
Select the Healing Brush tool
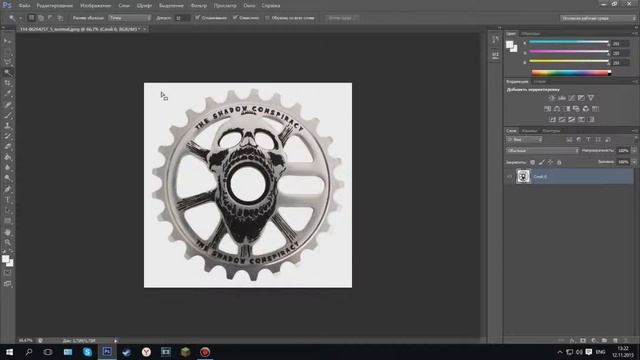(7, 104)
